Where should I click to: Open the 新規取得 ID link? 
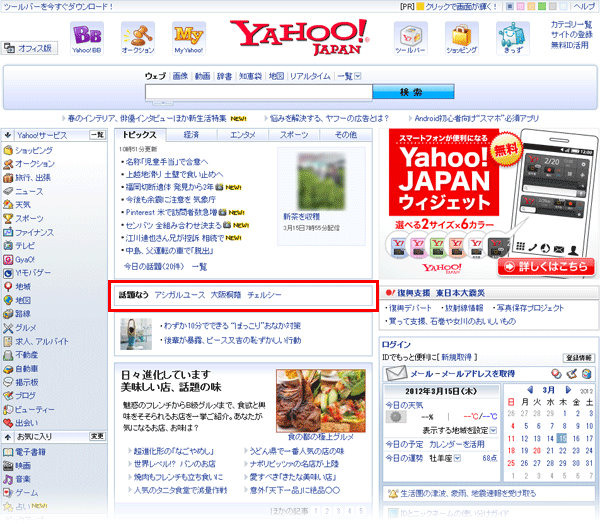[457, 357]
